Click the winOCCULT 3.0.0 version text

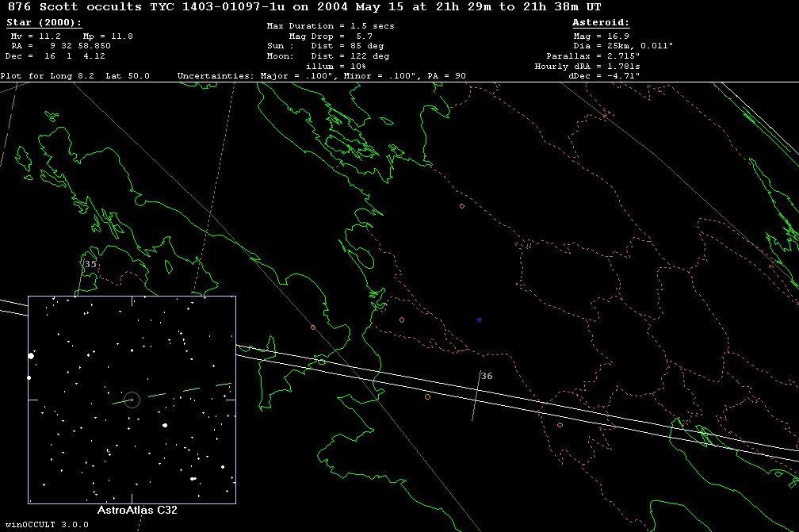44,524
